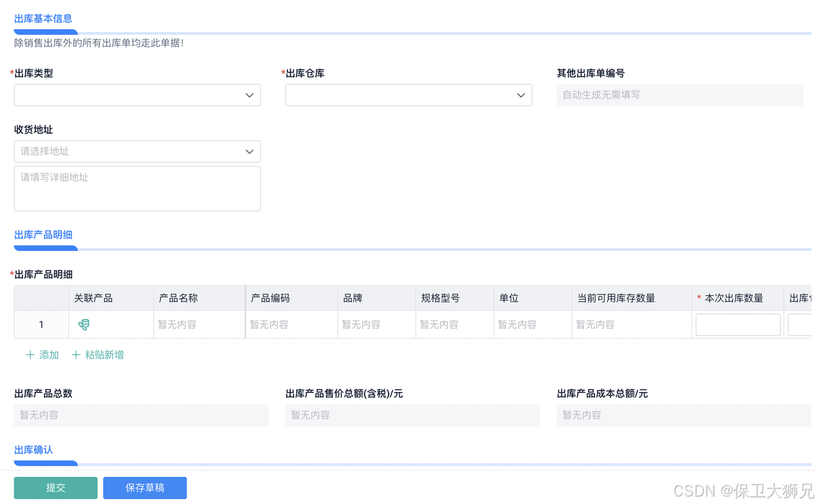This screenshot has height=504, width=817.
Task: Select the 出库确认 section tab
Action: (33, 450)
